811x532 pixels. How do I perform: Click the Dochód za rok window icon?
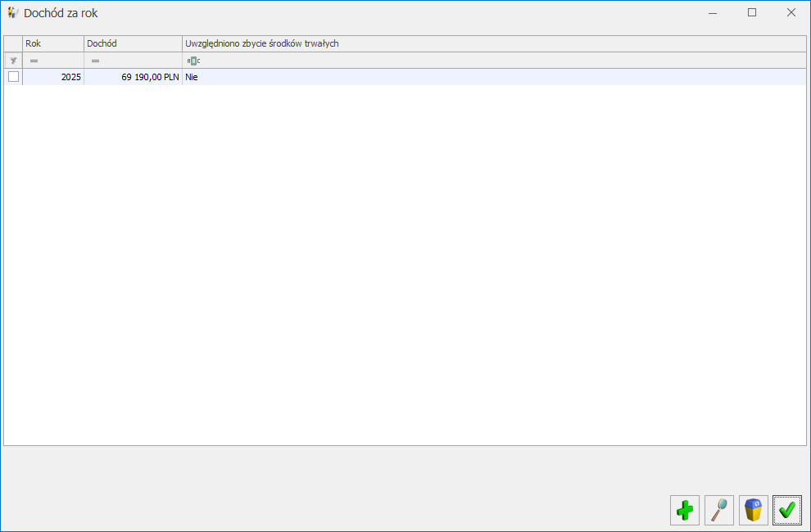coord(13,13)
